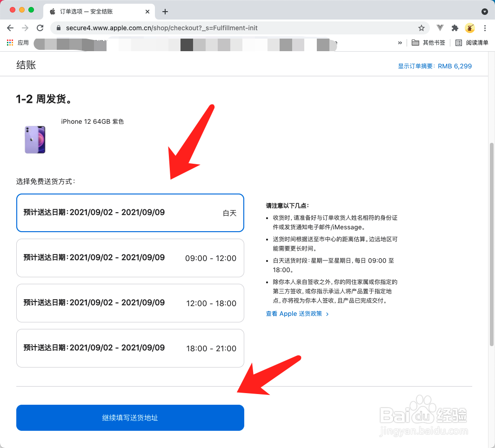Click the iPhone 12 64GB 紫色 product name
495x448 pixels.
[93, 121]
